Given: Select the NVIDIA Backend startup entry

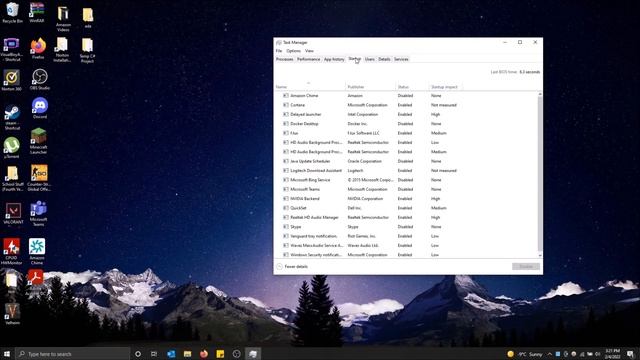Looking at the screenshot, I should 406,199.
